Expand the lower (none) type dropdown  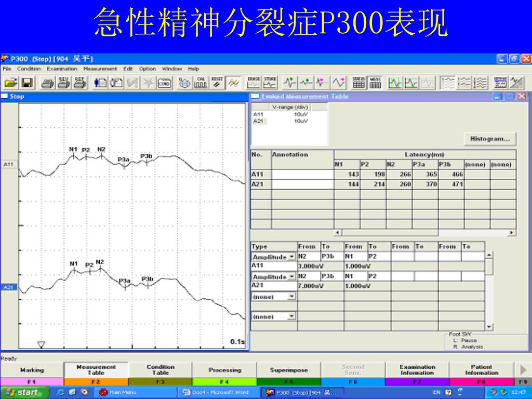[292, 316]
